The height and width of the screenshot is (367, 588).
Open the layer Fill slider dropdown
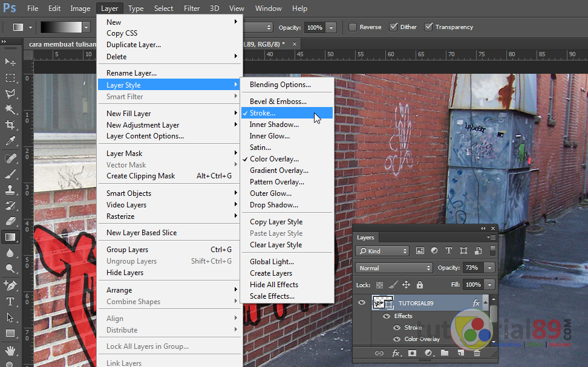click(x=489, y=285)
